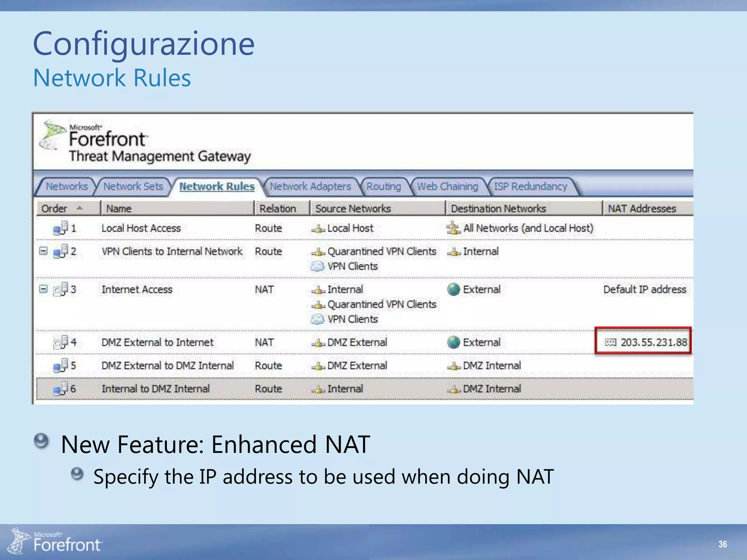Select DMZ External to Internet rule name
The image size is (747, 560).
coord(158,342)
